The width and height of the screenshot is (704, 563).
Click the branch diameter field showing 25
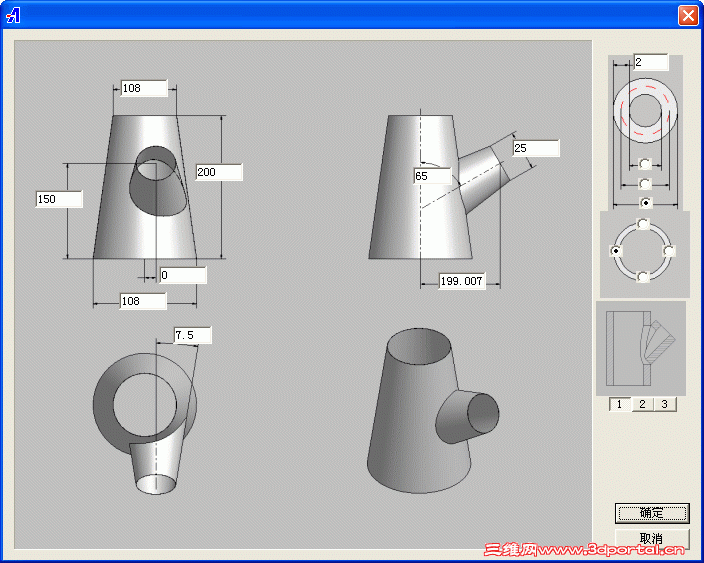pos(536,149)
